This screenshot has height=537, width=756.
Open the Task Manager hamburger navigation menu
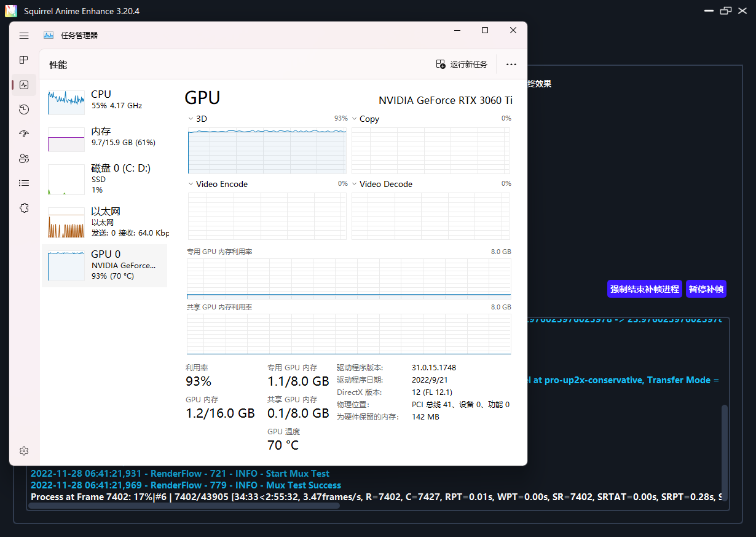pos(24,36)
